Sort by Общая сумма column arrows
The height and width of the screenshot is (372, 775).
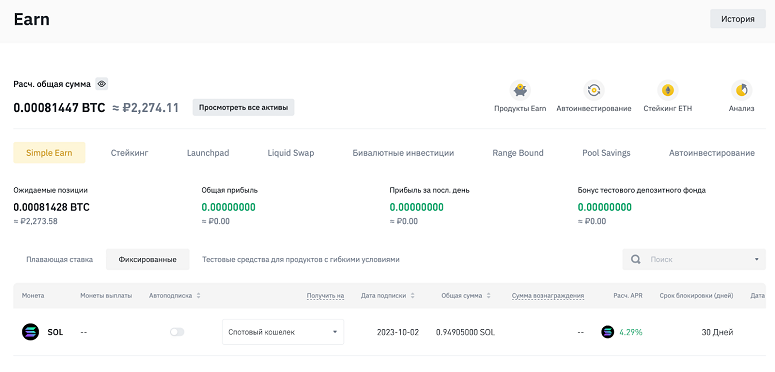488,295
